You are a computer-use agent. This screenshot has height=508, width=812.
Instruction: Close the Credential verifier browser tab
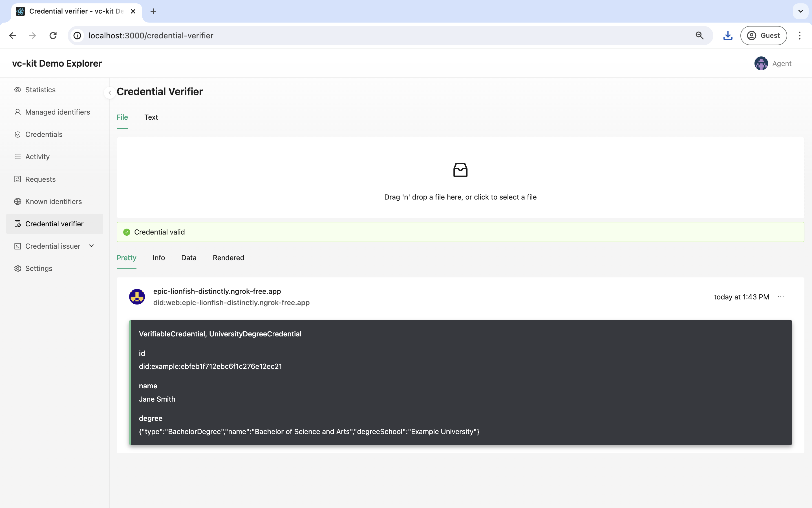tap(133, 11)
